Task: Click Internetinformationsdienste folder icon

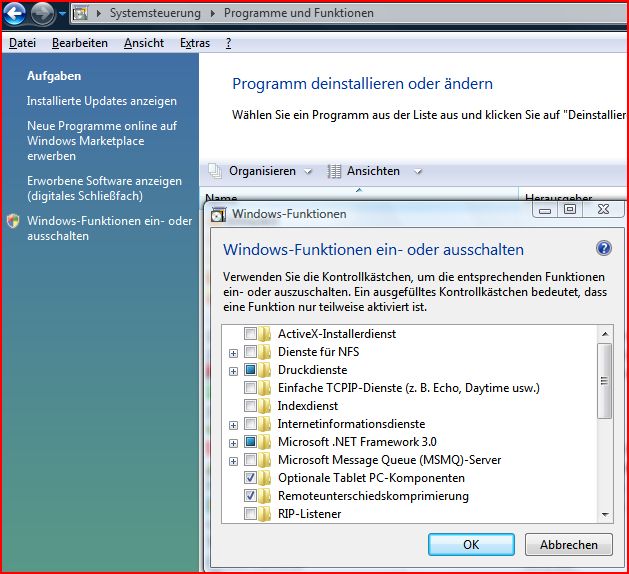Action: [x=264, y=424]
